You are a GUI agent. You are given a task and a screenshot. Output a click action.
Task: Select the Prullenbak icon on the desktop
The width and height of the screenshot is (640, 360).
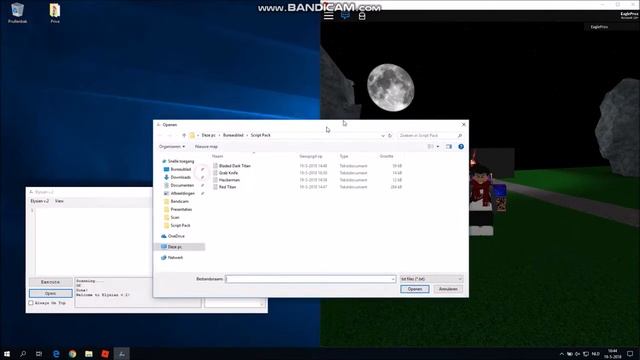(x=18, y=13)
